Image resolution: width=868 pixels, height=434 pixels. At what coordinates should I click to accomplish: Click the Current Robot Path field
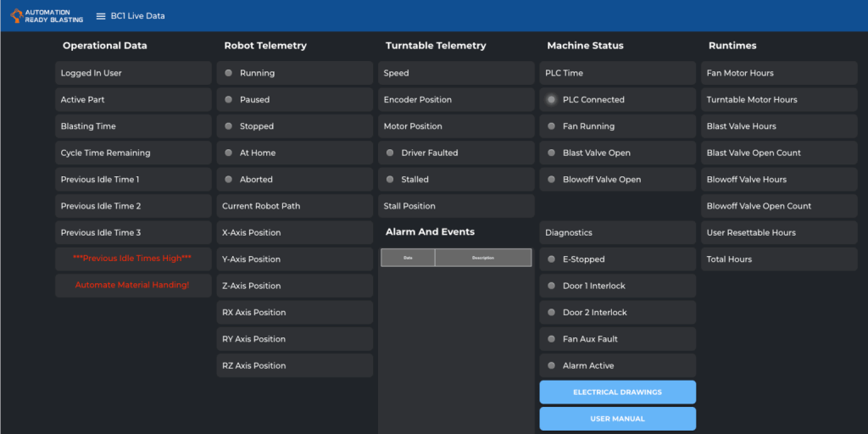(294, 206)
